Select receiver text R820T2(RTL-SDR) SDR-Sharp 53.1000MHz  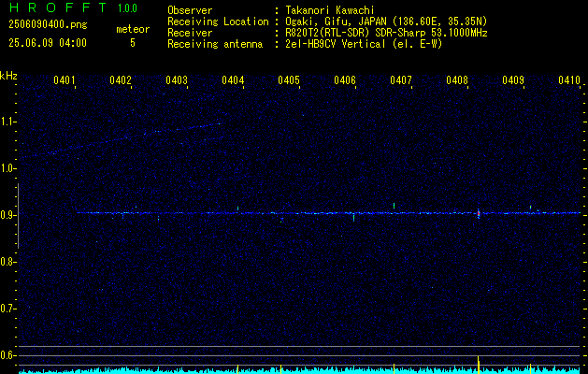(386, 33)
